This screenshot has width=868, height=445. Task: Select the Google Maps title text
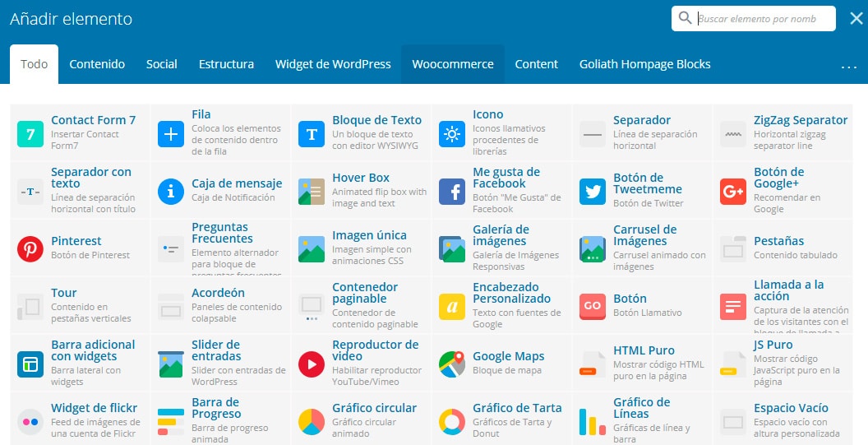509,356
